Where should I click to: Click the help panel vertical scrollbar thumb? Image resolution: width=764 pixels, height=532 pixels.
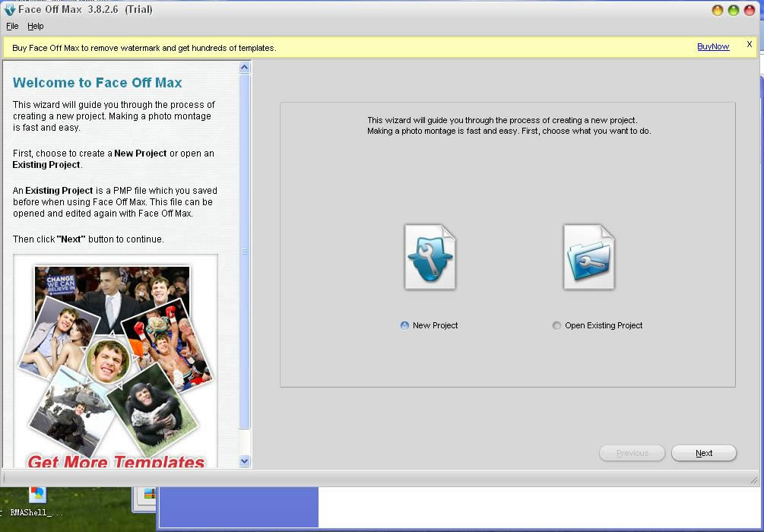245,252
